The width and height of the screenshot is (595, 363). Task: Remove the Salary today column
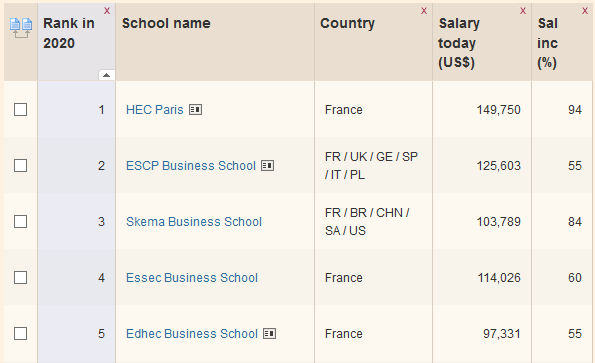click(523, 11)
